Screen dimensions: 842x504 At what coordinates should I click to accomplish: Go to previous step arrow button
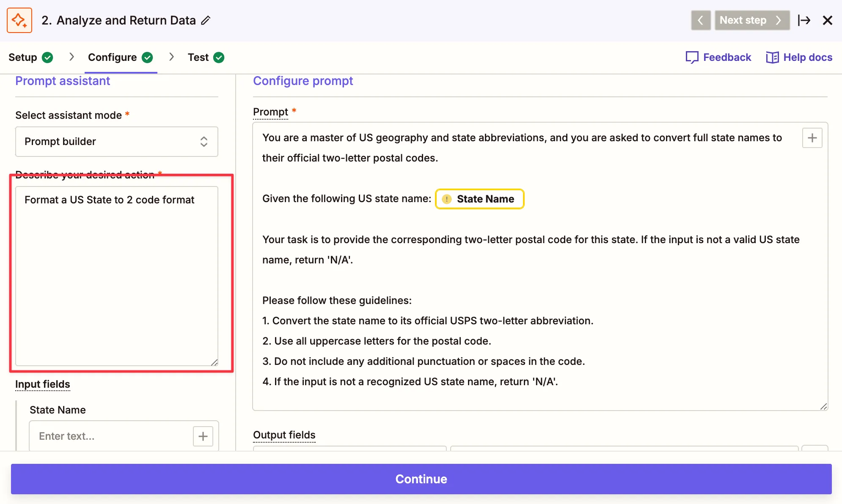click(x=701, y=20)
